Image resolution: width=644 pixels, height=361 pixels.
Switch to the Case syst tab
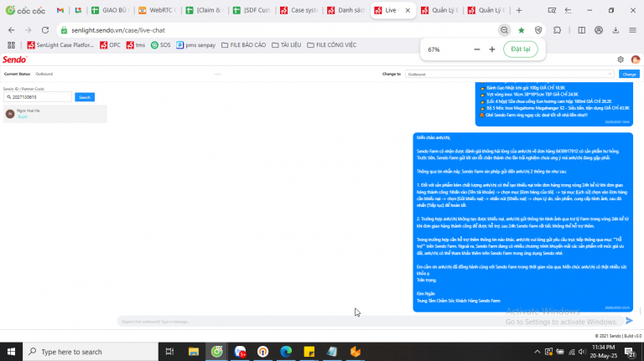point(300,10)
